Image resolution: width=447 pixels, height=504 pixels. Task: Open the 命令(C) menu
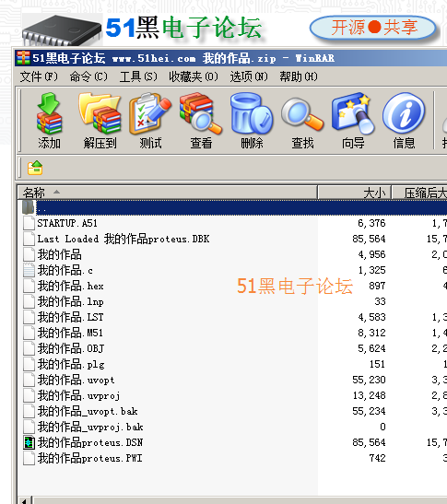(88, 76)
